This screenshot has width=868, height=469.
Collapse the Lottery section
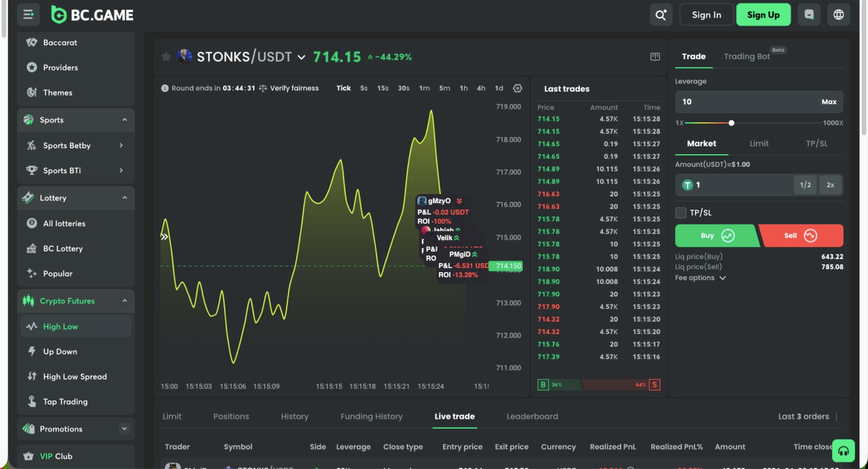coord(125,198)
